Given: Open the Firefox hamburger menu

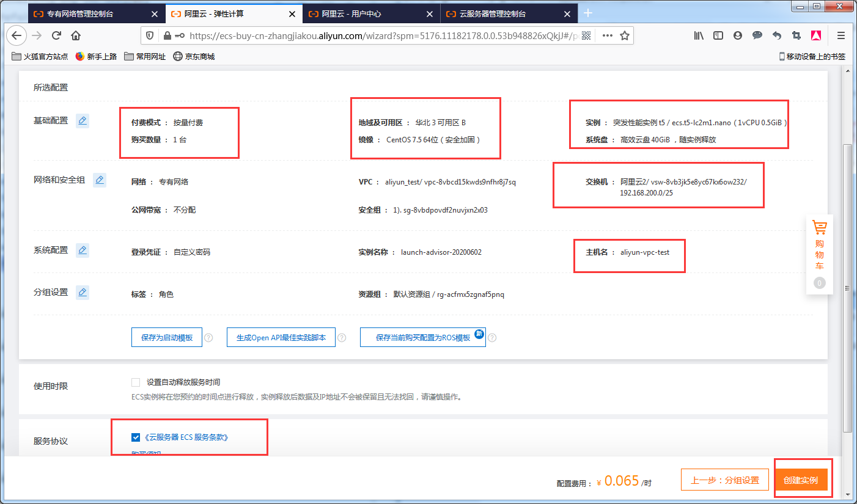Looking at the screenshot, I should 840,35.
